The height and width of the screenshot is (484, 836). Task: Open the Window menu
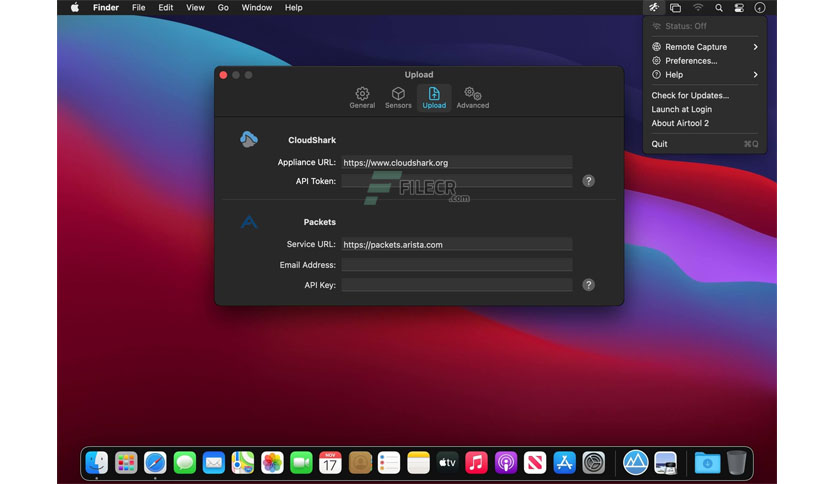tap(256, 7)
